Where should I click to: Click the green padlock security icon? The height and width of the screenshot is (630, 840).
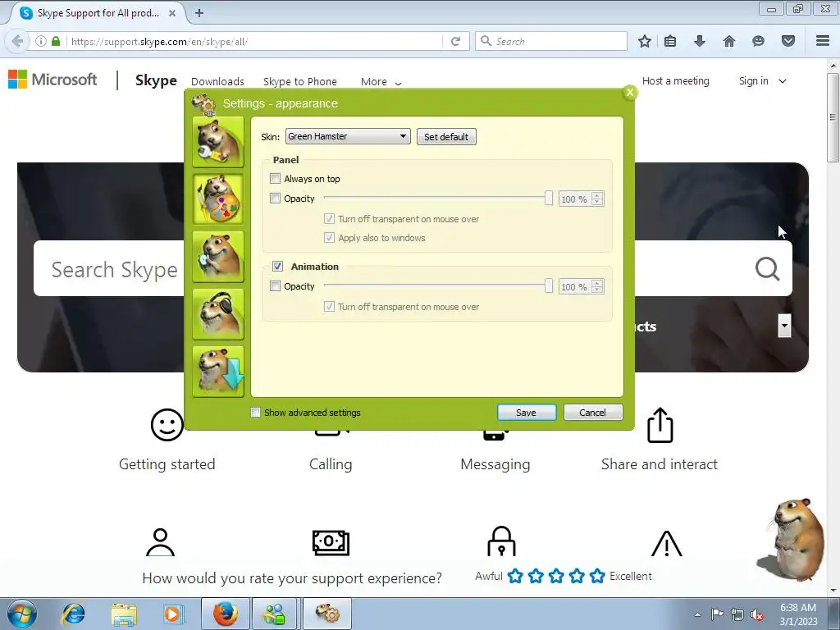(x=56, y=41)
